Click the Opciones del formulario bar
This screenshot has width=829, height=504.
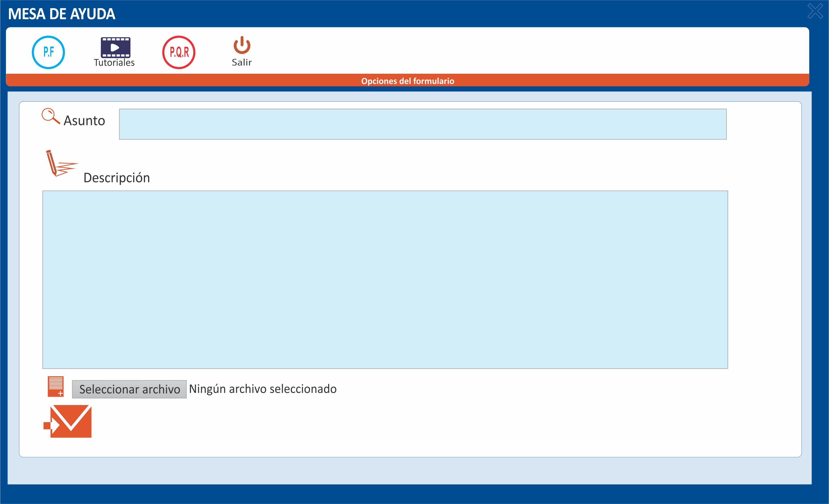[x=407, y=81]
